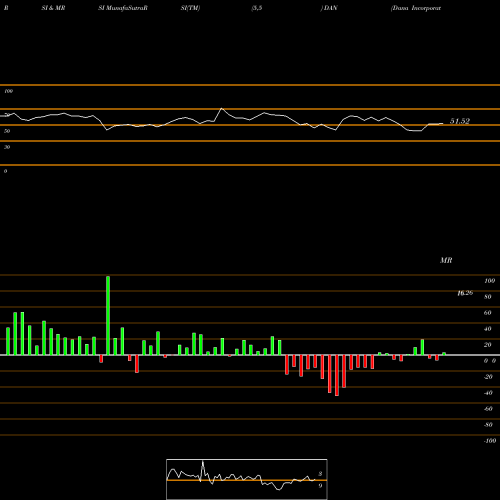Screen dimensions: 500x500
Task: Click the MR panel label
Action: 446,260
